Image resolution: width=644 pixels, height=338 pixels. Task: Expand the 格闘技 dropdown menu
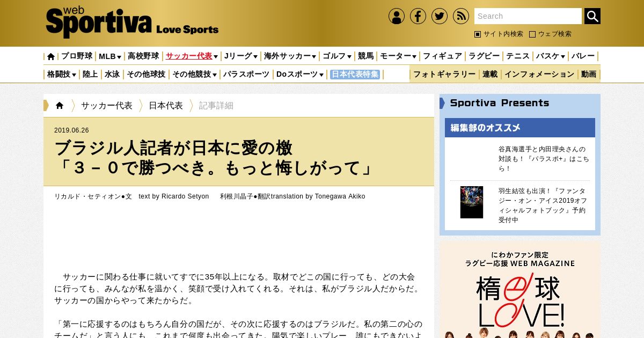click(62, 75)
